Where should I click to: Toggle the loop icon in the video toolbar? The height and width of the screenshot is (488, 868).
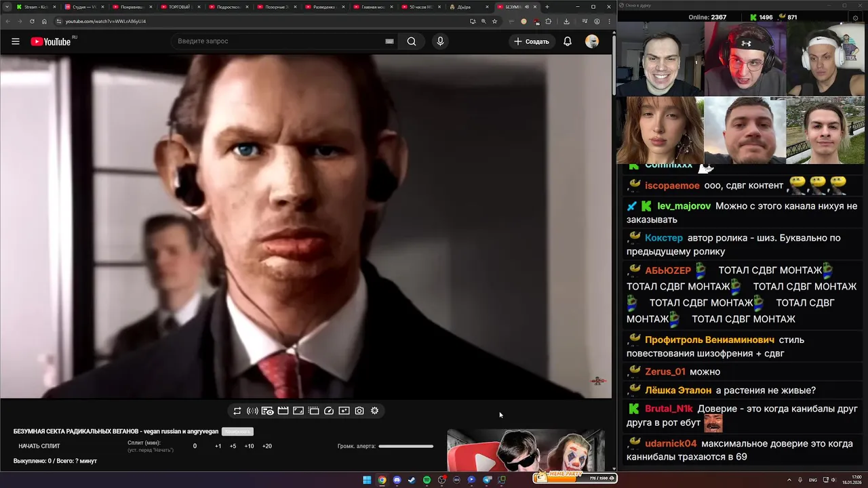[237, 411]
